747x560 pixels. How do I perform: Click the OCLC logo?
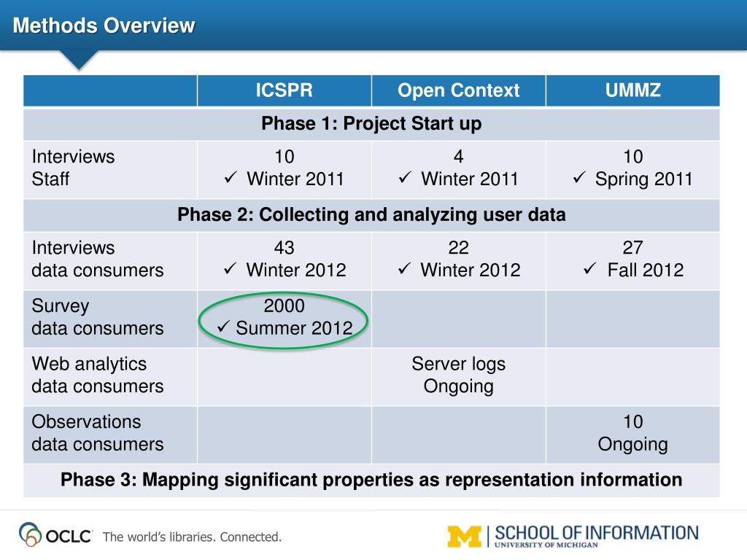54,534
